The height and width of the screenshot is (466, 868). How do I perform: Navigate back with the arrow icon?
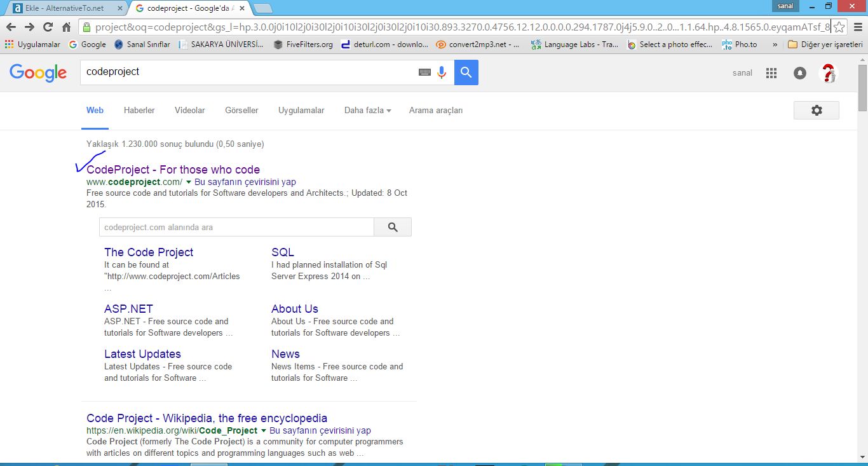pyautogui.click(x=11, y=28)
